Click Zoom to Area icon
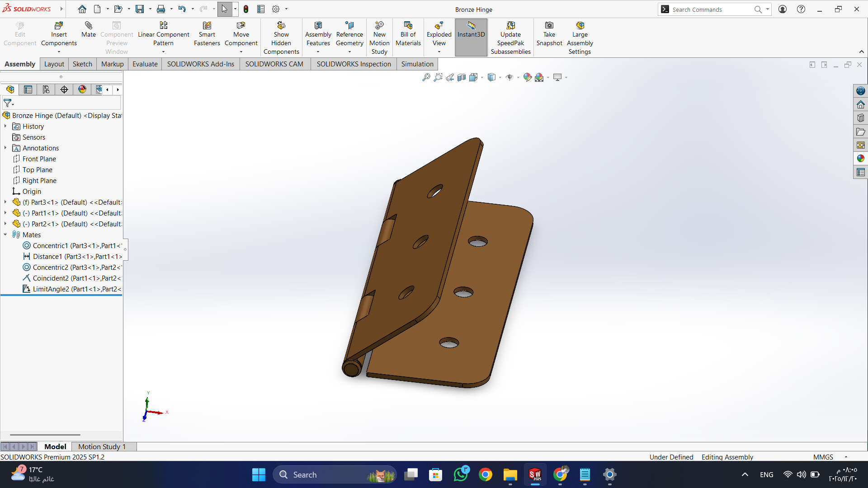This screenshot has height=488, width=868. coord(438,78)
